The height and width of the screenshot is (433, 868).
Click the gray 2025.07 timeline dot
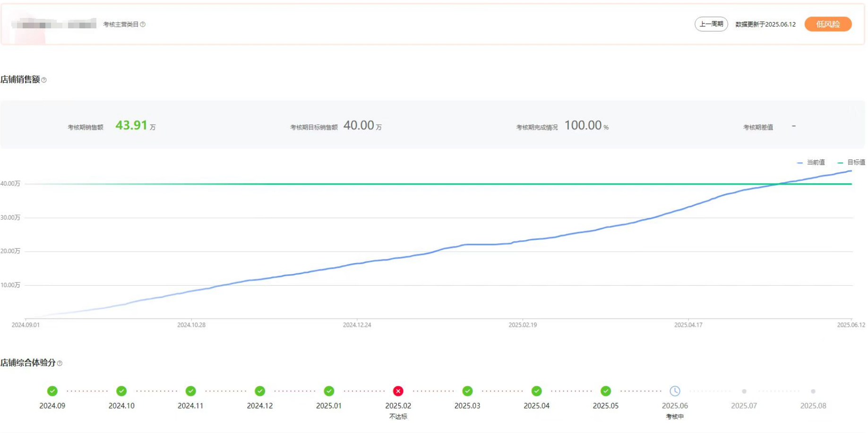click(744, 391)
